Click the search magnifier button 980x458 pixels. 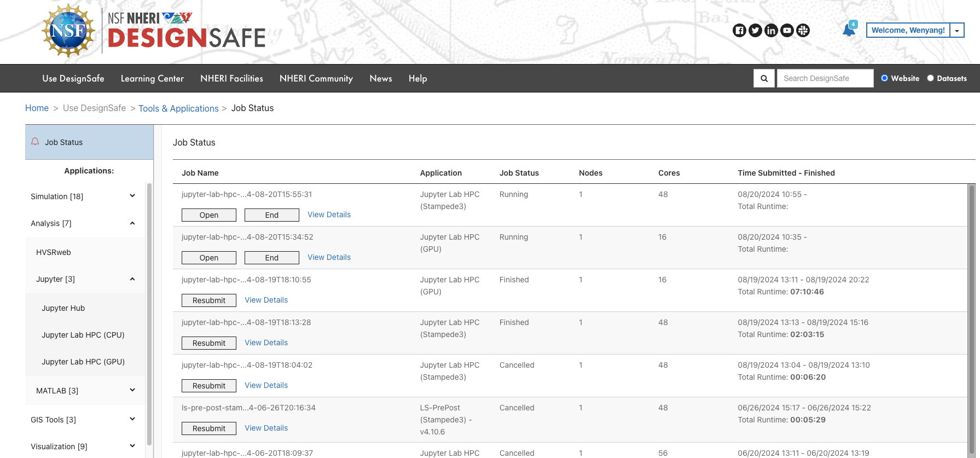(764, 78)
